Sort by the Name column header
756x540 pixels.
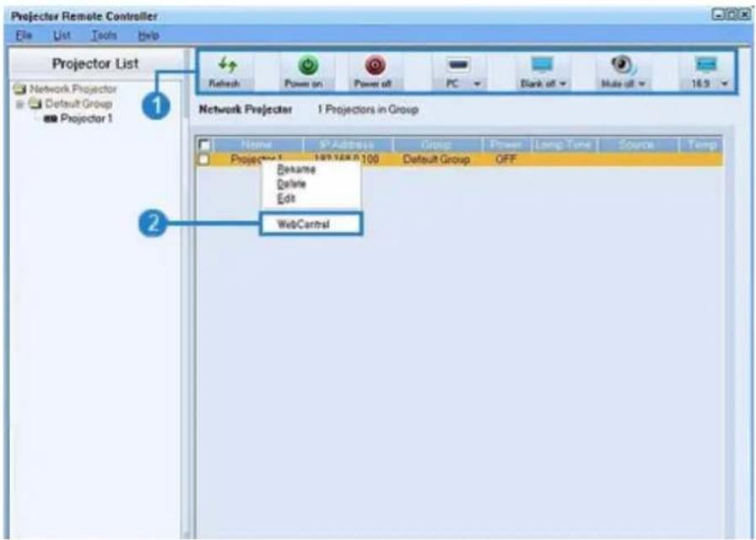coord(257,144)
